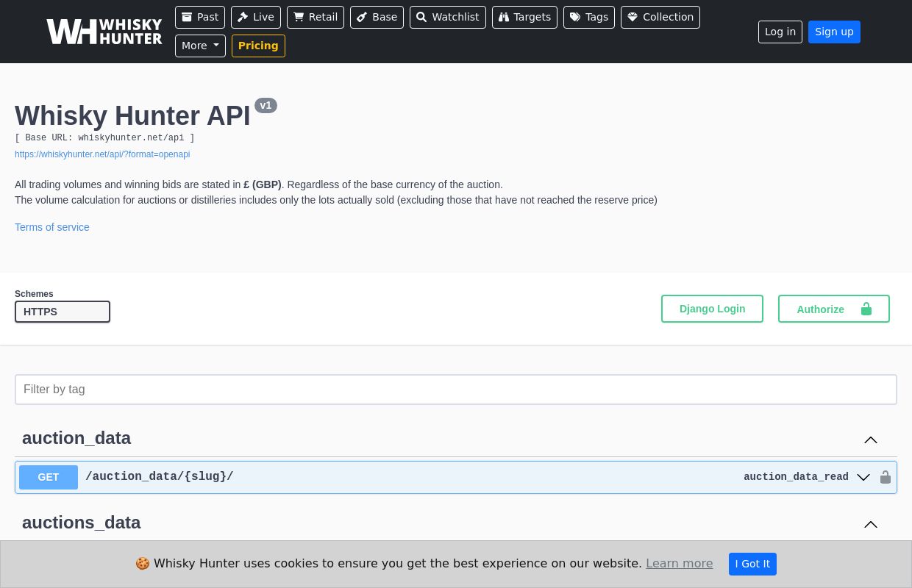This screenshot has height=588, width=912.
Task: Click the Authorize button
Action: click(x=834, y=309)
